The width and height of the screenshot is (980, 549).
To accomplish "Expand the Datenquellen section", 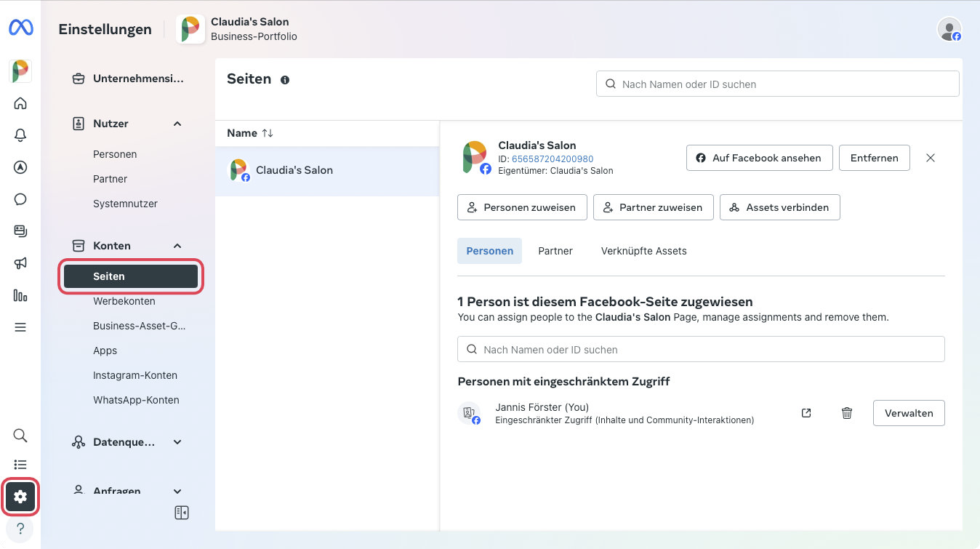I will click(177, 442).
